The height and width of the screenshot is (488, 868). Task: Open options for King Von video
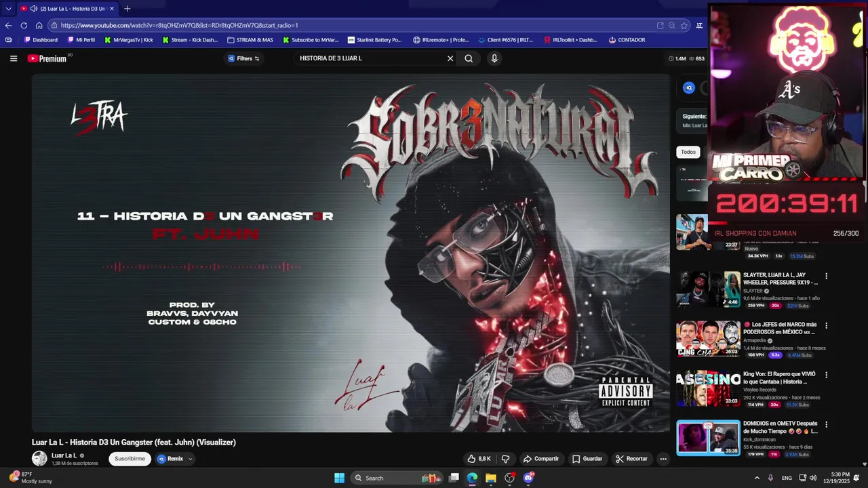pyautogui.click(x=826, y=375)
